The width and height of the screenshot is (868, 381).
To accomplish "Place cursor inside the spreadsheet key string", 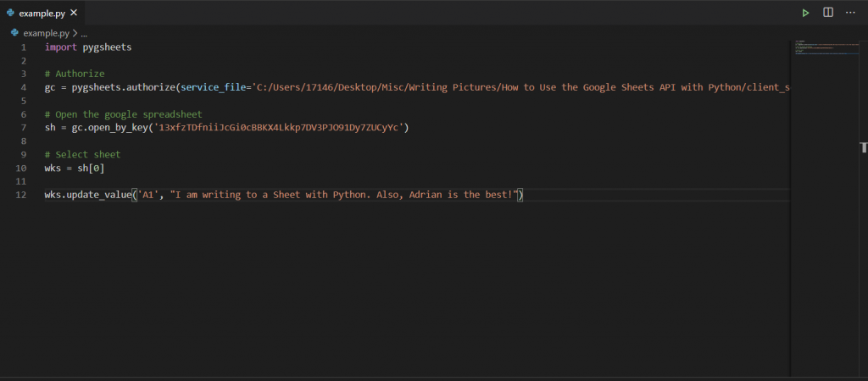I will (x=280, y=128).
